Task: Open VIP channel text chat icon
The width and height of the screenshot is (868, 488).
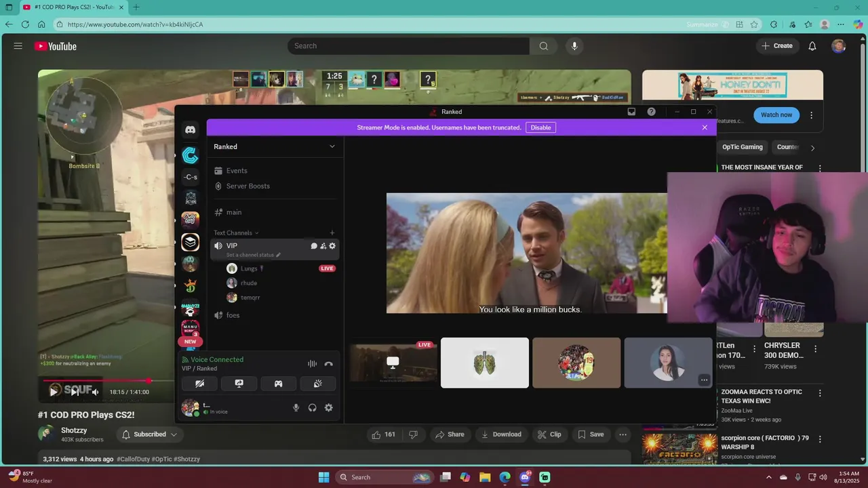Action: pos(314,246)
